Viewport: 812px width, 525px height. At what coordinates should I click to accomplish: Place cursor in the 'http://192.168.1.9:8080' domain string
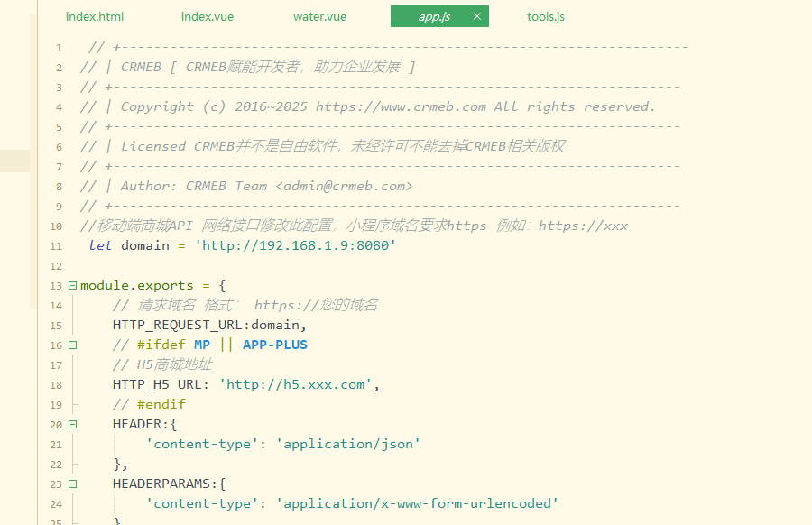295,245
